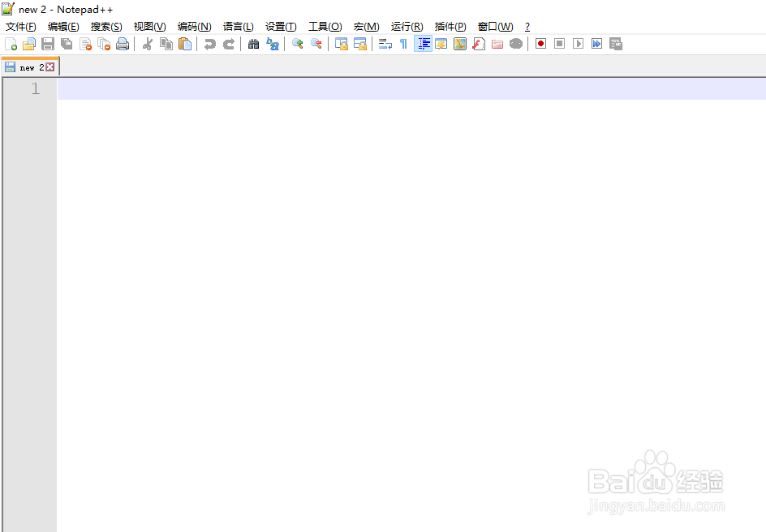Run macro multiple times icon

596,44
